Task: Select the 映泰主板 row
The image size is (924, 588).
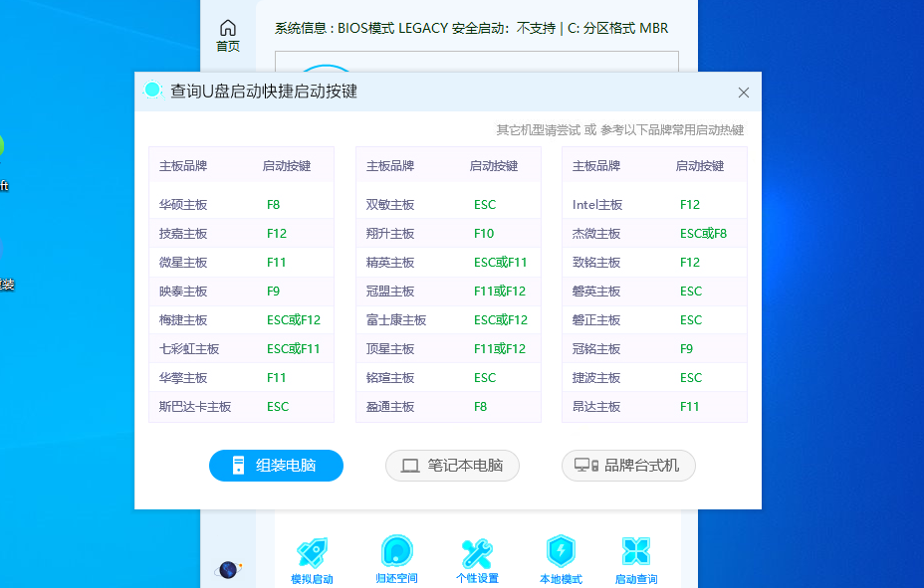Action: [242, 291]
